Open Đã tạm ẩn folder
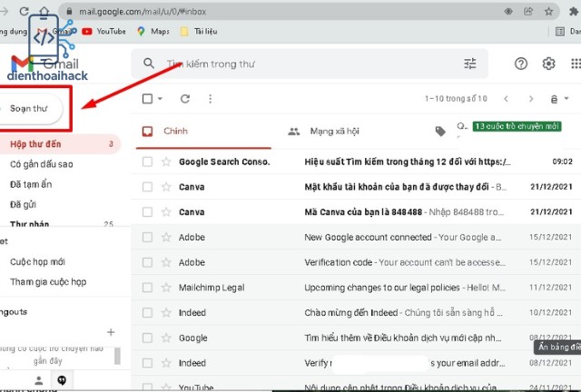 coord(31,184)
